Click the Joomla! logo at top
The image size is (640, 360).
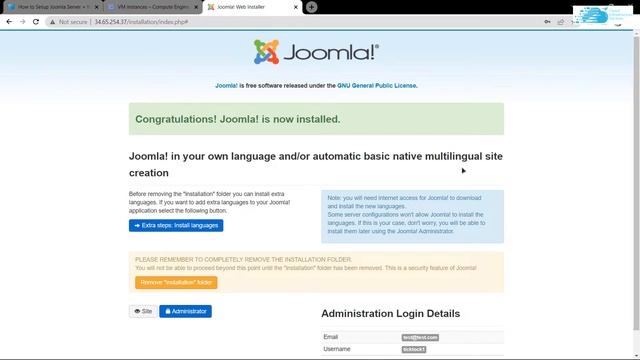click(x=316, y=52)
